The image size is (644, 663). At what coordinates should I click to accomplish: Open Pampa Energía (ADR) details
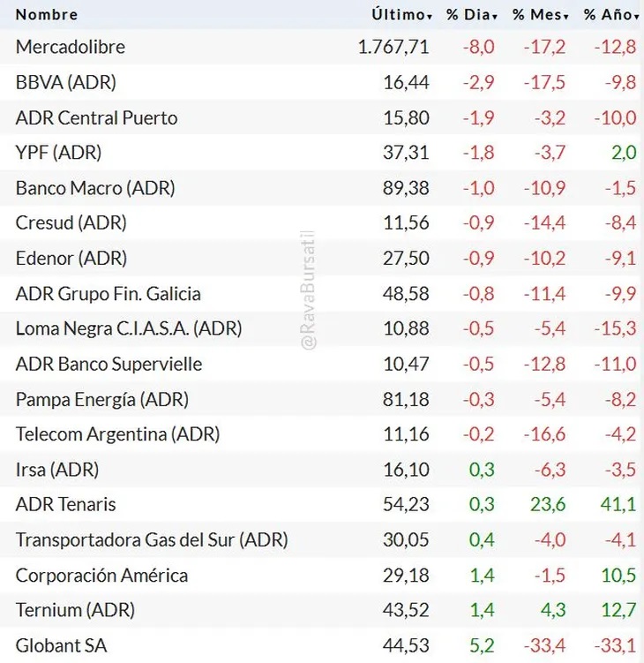click(x=102, y=400)
